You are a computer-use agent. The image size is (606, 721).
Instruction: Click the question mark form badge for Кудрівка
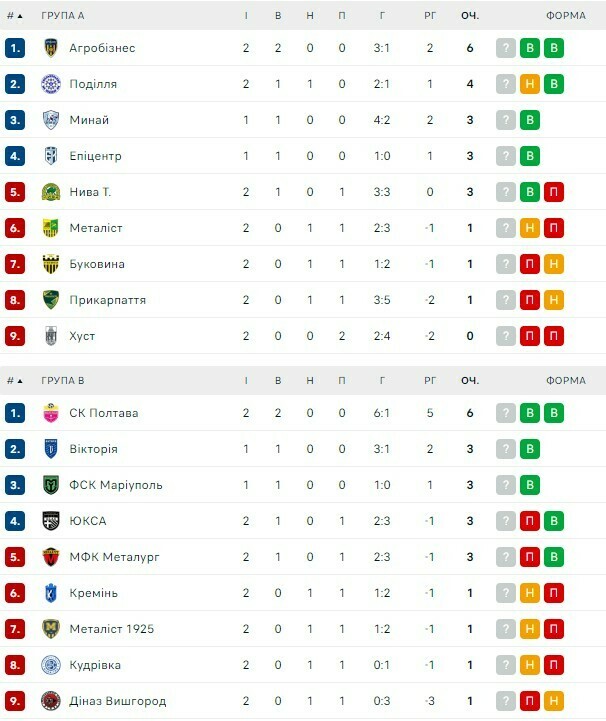pos(506,665)
